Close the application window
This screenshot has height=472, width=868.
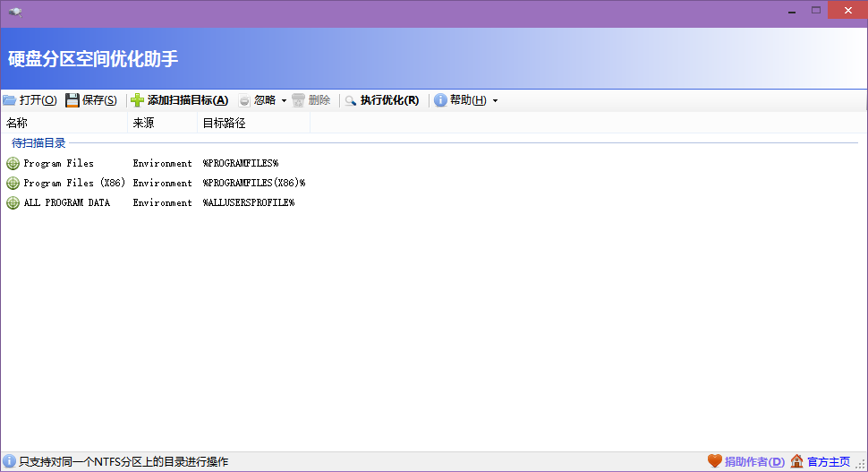[x=847, y=10]
